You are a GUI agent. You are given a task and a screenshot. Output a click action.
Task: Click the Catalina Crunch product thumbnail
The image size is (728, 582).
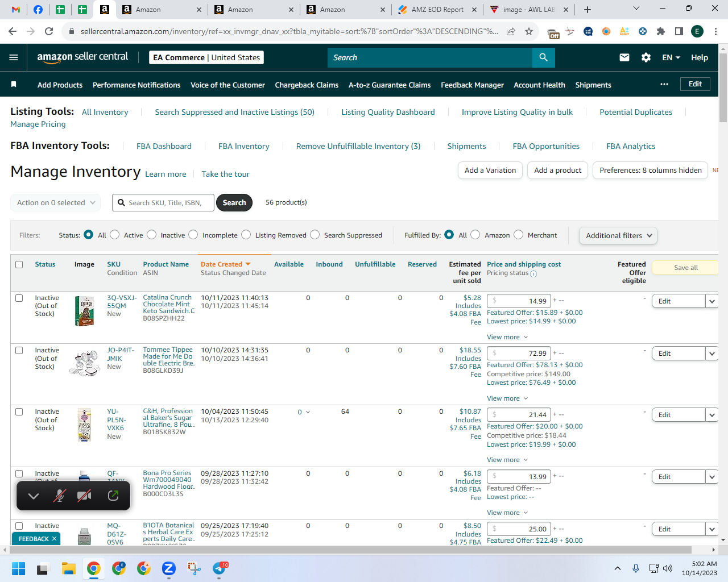tap(84, 311)
